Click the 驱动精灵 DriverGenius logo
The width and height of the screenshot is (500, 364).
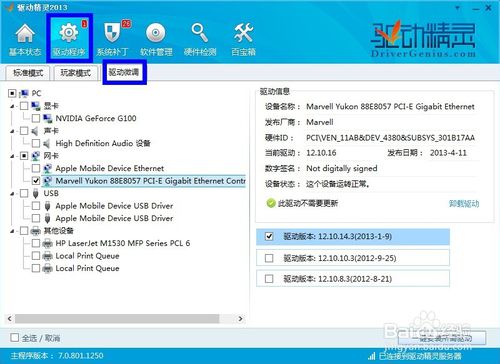(x=423, y=39)
